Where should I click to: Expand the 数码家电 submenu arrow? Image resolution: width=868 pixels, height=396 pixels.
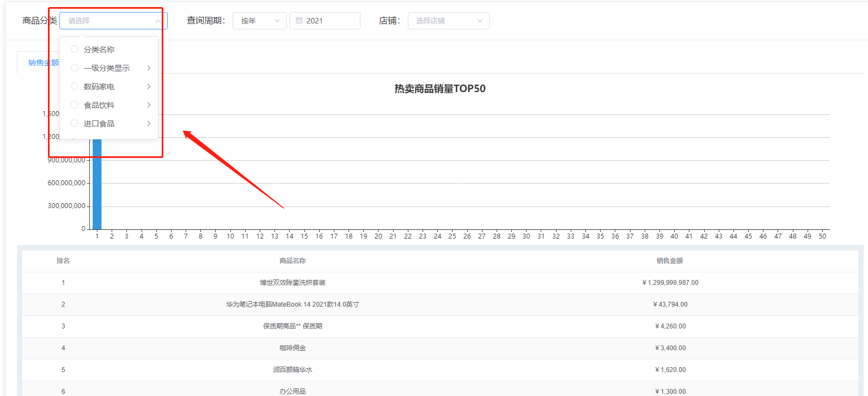click(x=149, y=86)
